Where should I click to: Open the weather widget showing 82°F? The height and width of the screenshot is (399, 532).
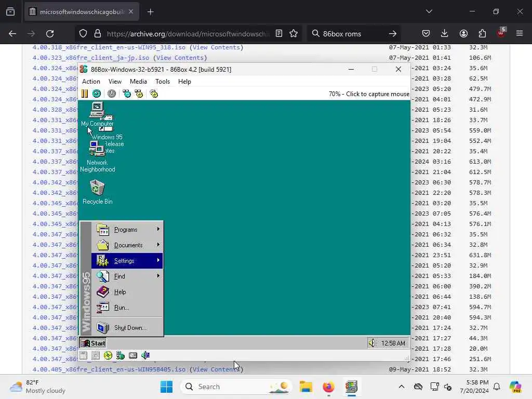(x=37, y=387)
